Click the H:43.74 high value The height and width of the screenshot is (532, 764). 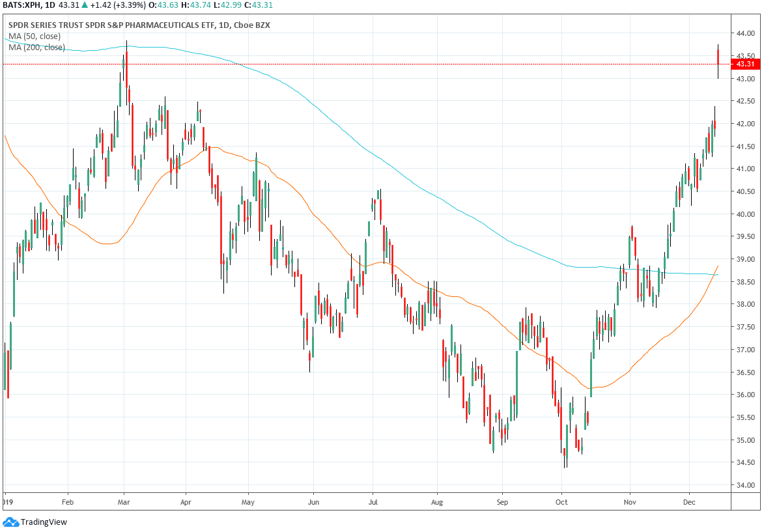(x=196, y=5)
